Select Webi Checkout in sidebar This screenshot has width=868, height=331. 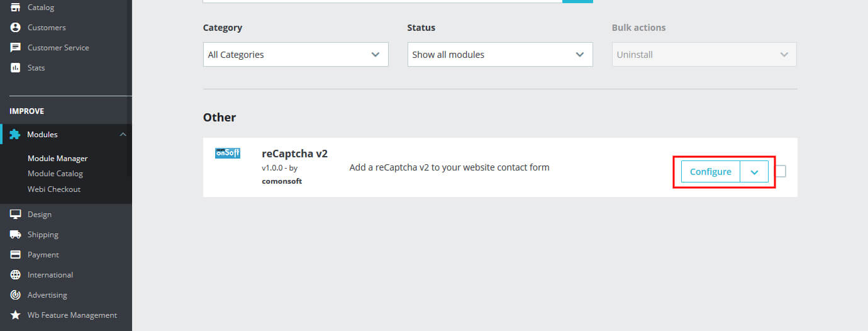pyautogui.click(x=54, y=189)
